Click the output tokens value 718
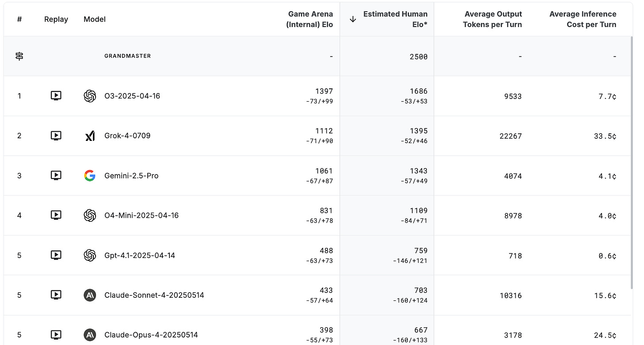Screen dimensions: 644x345 (515, 256)
